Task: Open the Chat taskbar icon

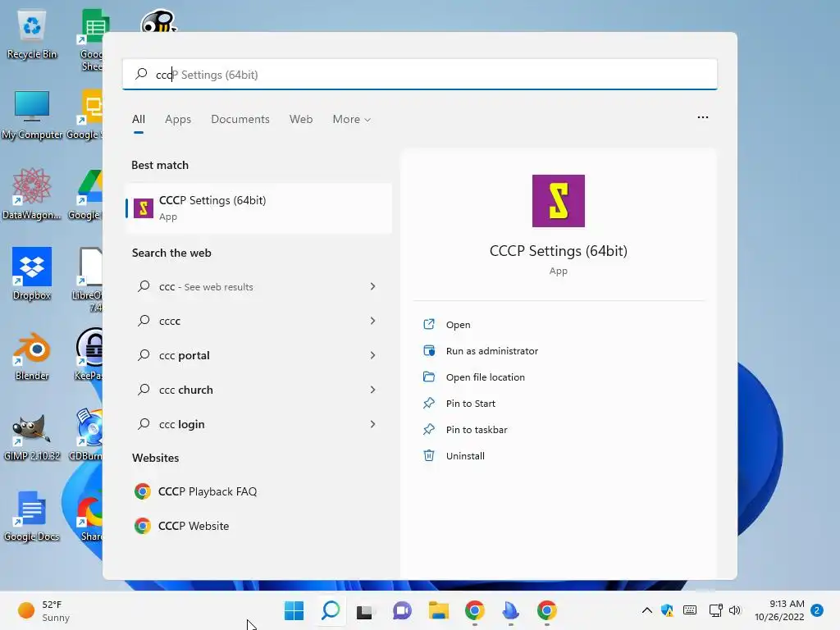Action: click(402, 610)
